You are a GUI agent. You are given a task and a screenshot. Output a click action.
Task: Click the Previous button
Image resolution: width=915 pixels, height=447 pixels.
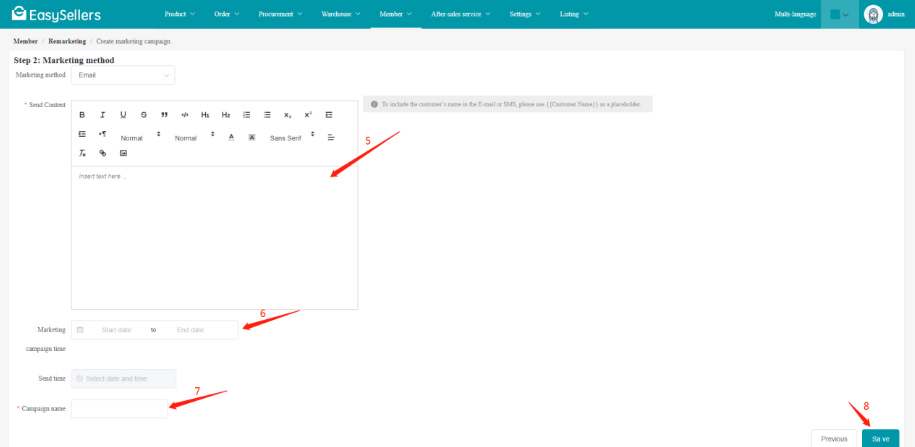pyautogui.click(x=834, y=439)
